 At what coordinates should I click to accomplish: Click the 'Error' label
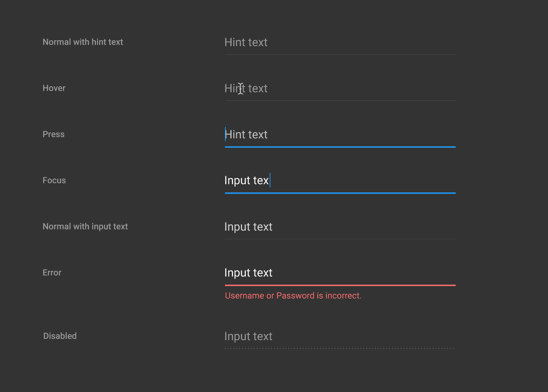[52, 272]
